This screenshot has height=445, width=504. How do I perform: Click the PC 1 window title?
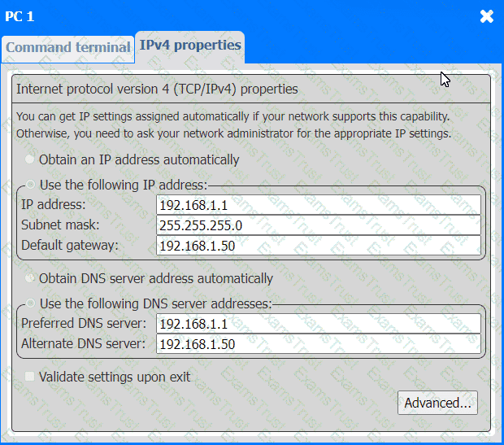pyautogui.click(x=20, y=16)
